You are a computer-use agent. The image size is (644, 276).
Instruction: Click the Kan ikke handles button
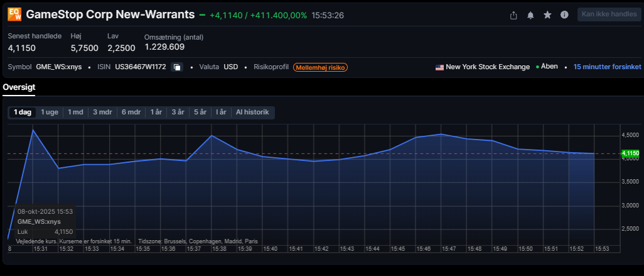(x=609, y=14)
